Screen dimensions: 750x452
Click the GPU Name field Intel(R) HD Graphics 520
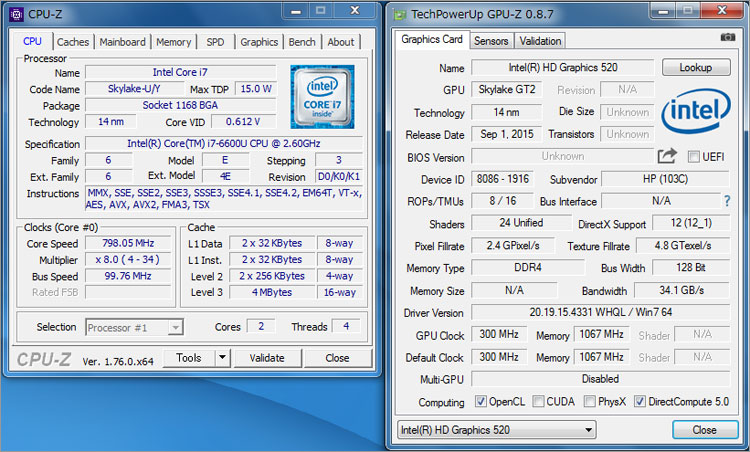coord(562,67)
